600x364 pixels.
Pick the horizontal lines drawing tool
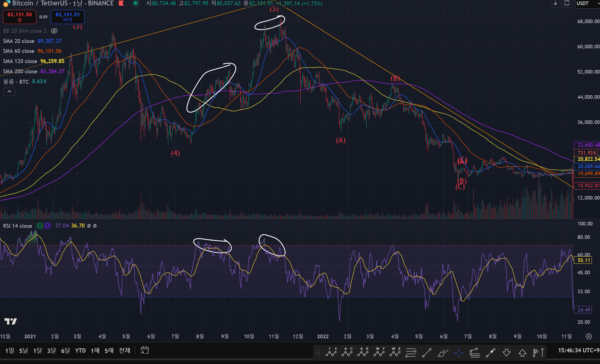coord(411,353)
